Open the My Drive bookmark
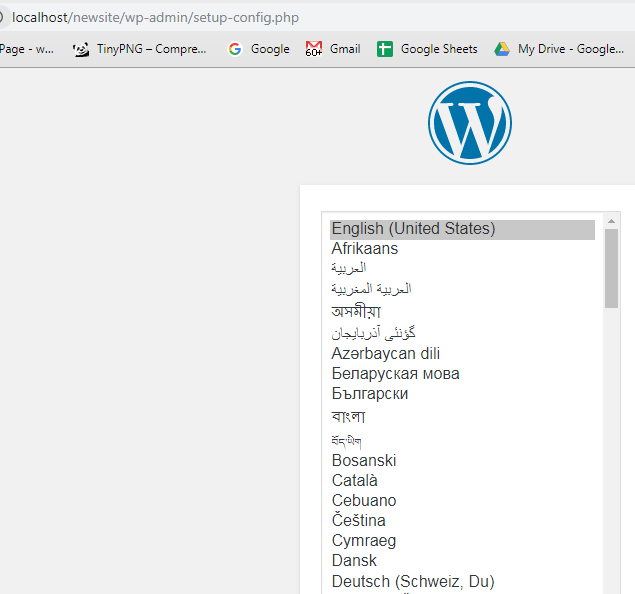 click(559, 49)
